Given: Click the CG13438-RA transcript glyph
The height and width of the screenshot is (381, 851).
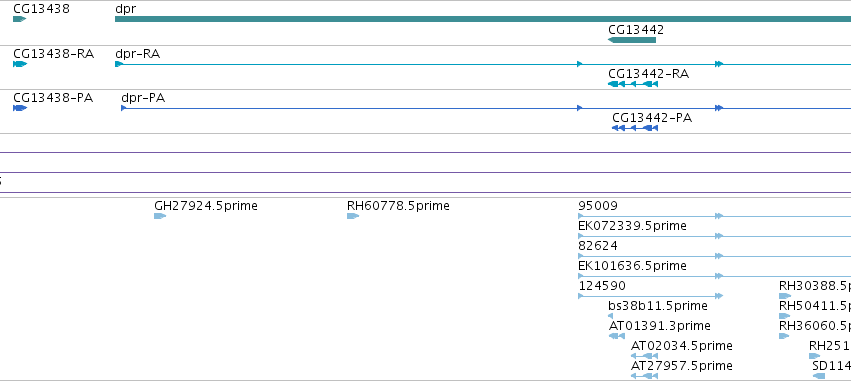Looking at the screenshot, I should coord(20,64).
